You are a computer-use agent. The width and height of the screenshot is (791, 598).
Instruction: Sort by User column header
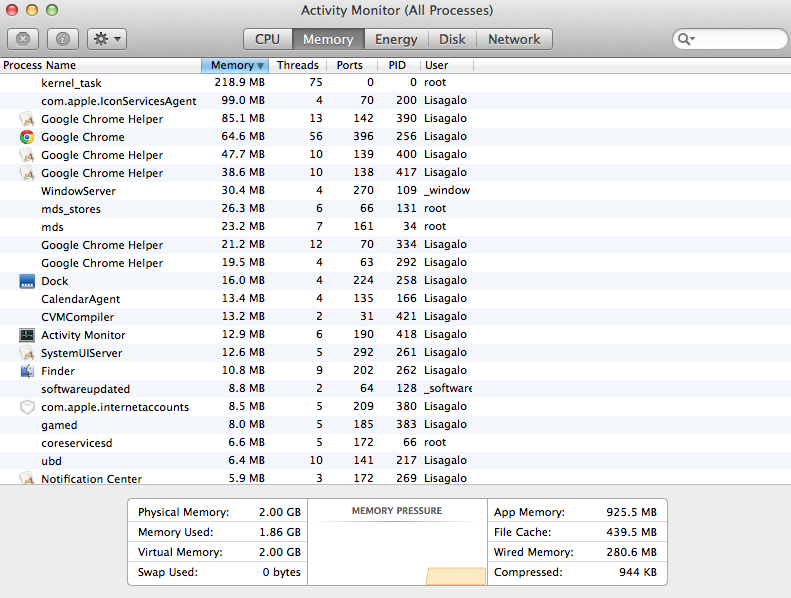click(446, 65)
